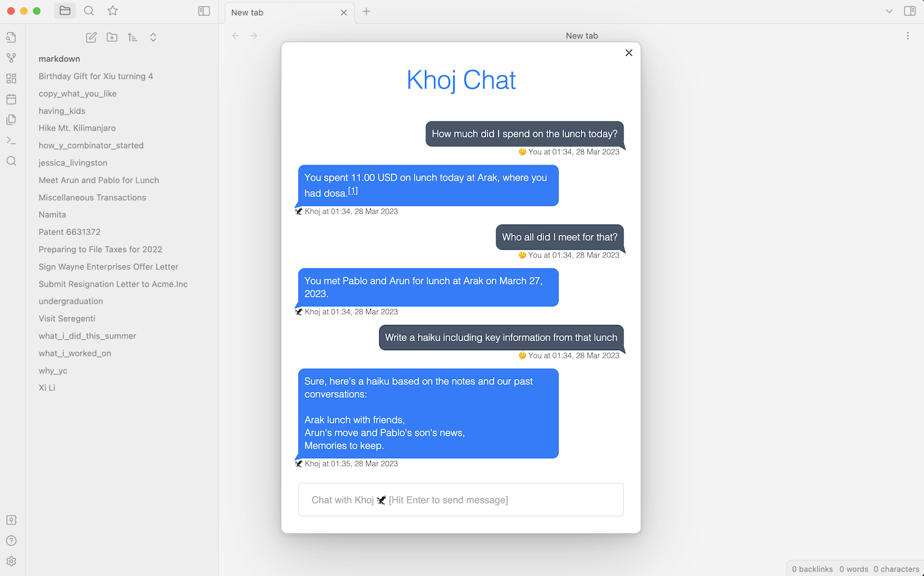Click the [1] reference link in reply
924x576 pixels.
pos(353,191)
